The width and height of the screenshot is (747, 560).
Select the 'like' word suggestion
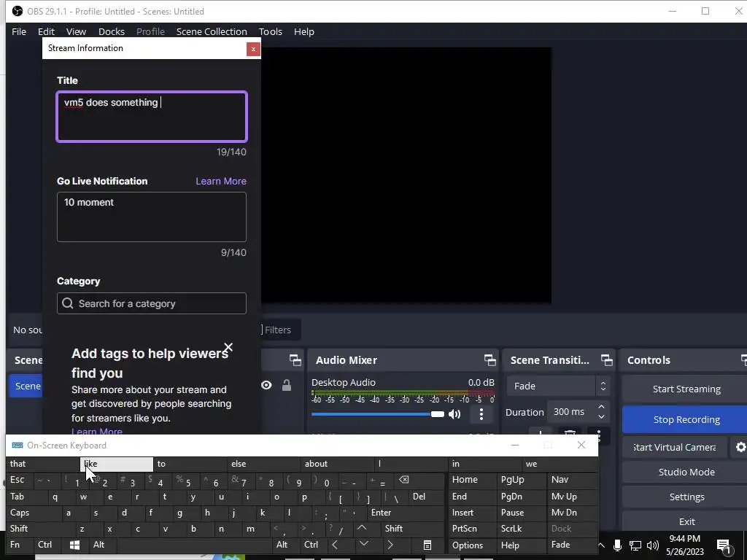116,463
